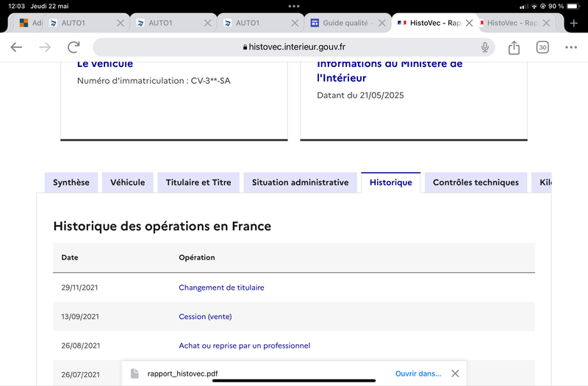
Task: Open the Cession (vente) operation link
Action: 205,317
